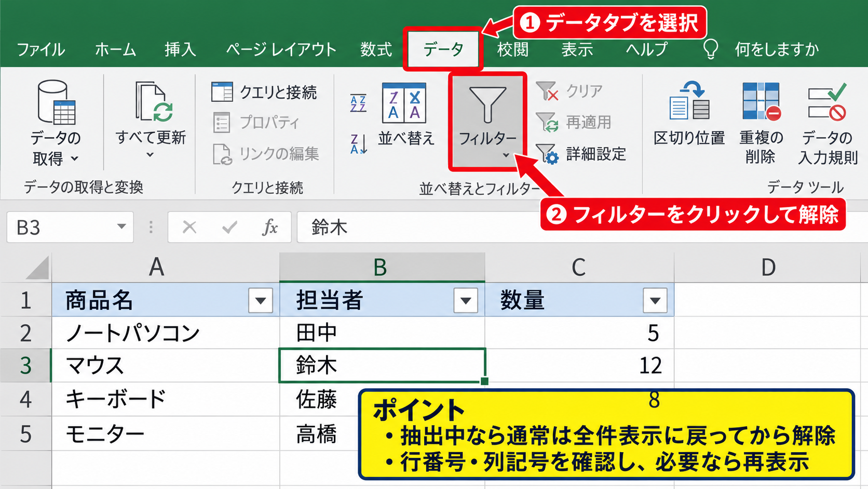This screenshot has width=868, height=489.
Task: Click すべて更新 refresh all icon
Action: tap(154, 101)
